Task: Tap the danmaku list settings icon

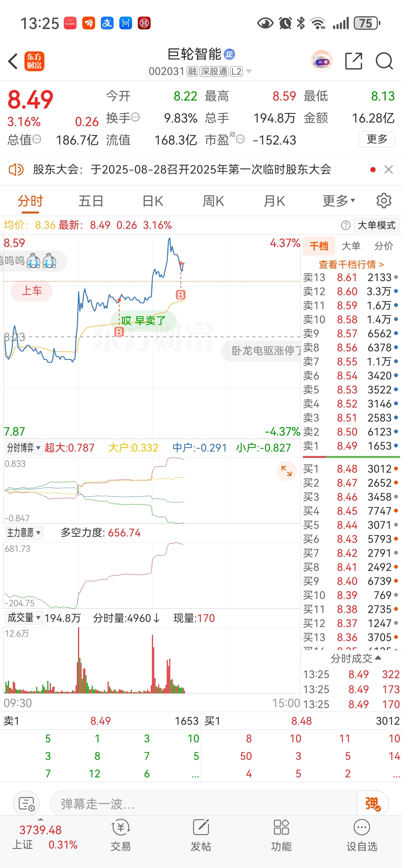Action: pyautogui.click(x=26, y=804)
